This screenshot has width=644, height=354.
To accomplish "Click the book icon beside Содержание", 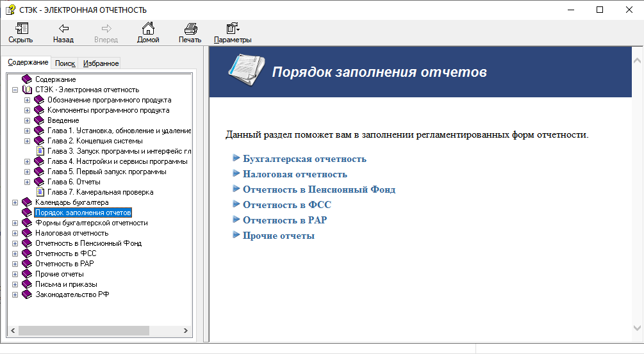I will (x=27, y=79).
